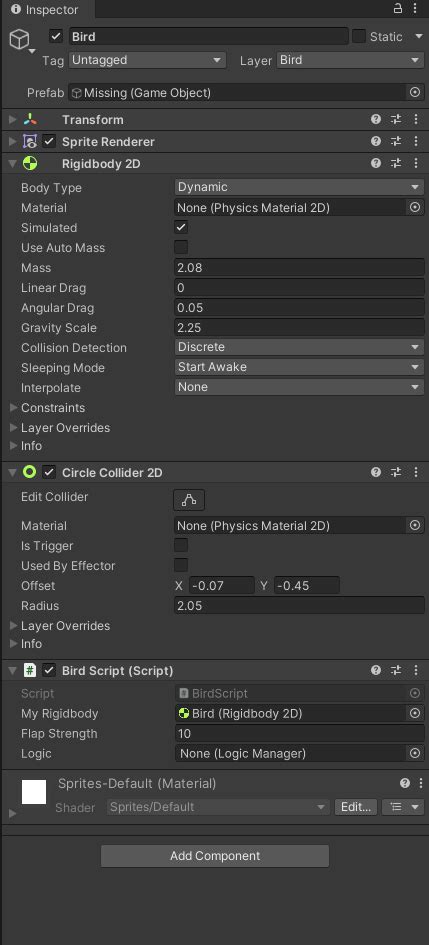The image size is (429, 945).
Task: Open the Body Type dropdown
Action: 299,187
